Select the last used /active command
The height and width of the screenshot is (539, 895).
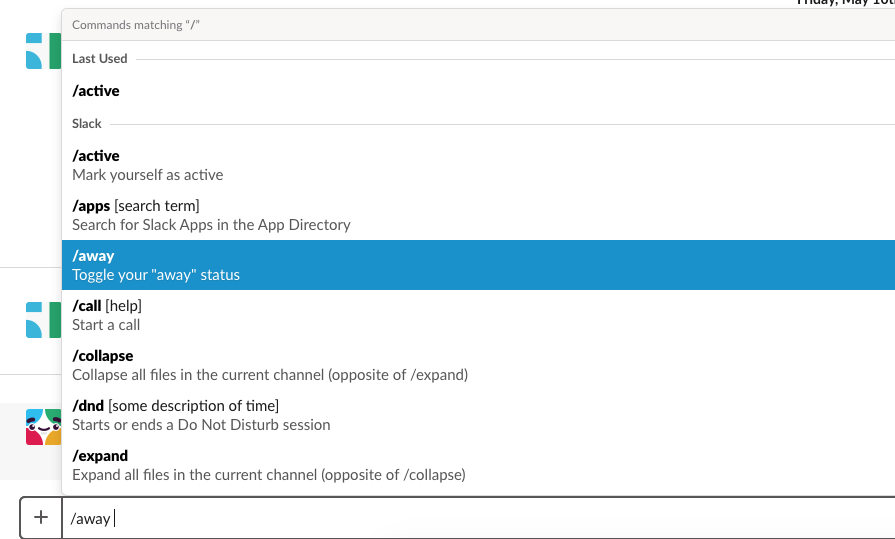(478, 91)
